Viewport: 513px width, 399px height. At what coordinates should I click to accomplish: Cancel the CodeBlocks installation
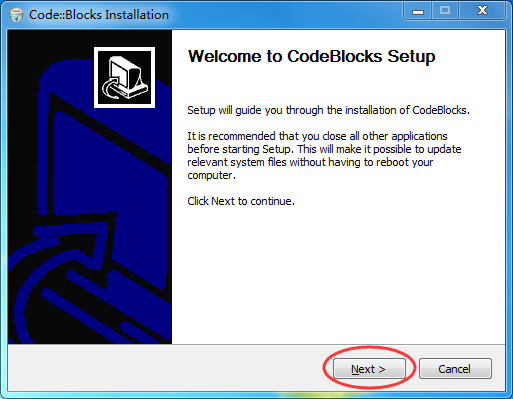pyautogui.click(x=455, y=369)
